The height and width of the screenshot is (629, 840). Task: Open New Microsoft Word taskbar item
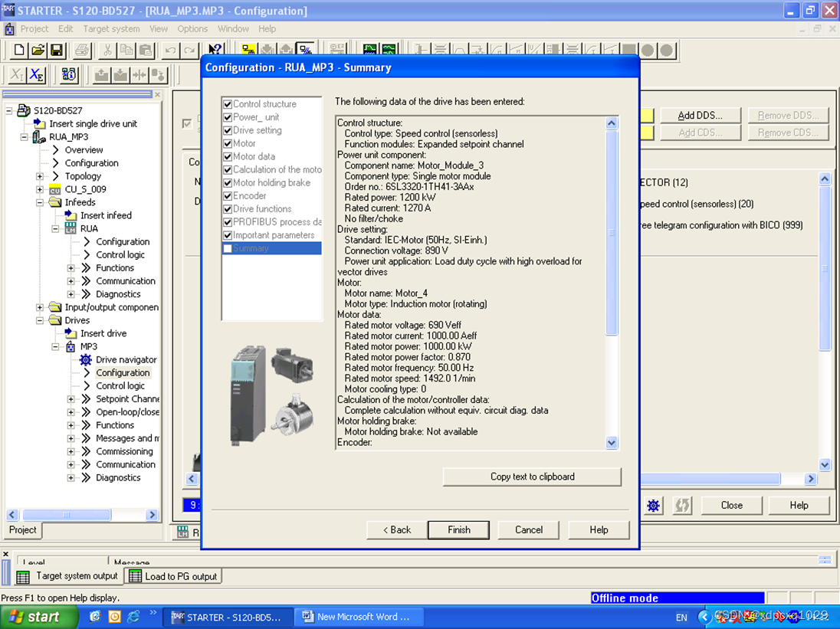359,618
